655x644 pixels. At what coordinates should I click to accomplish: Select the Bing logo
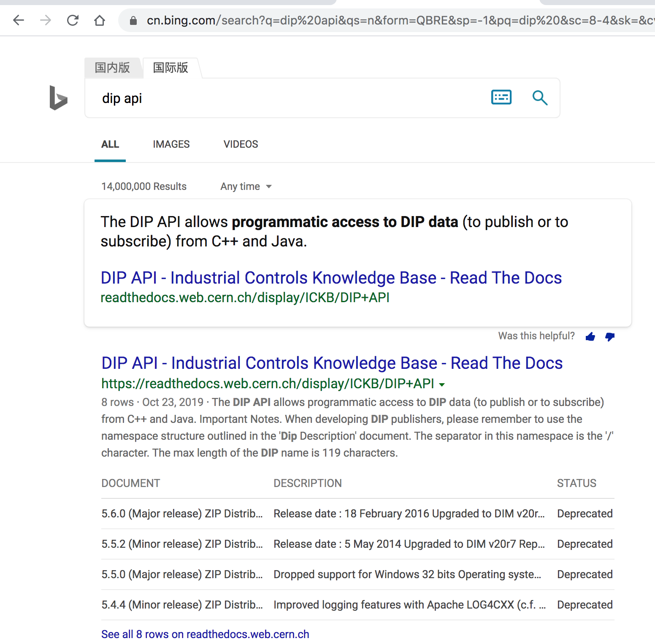pos(58,98)
